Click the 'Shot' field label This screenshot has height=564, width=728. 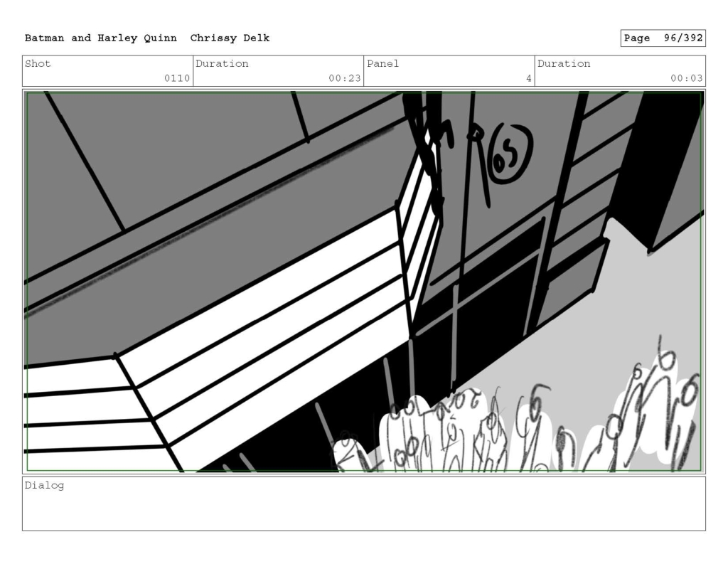pos(38,63)
